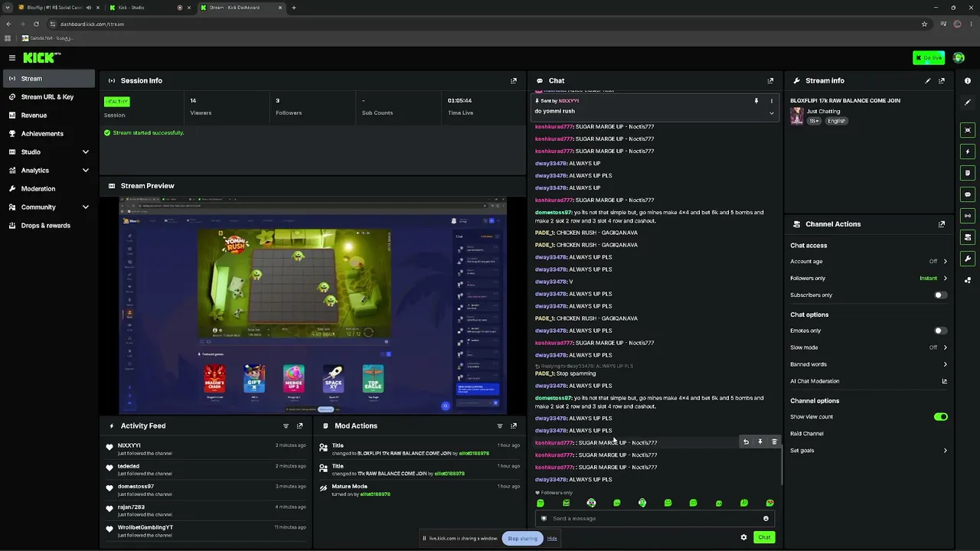Pop out the Activity Feed panel

299,425
